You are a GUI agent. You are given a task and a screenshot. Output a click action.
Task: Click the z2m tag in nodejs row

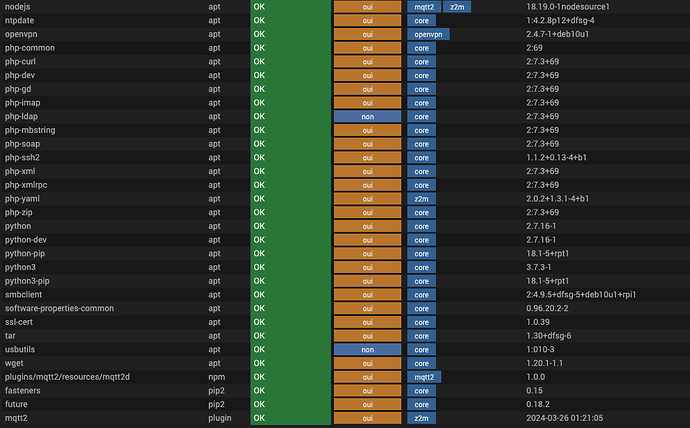click(x=457, y=7)
